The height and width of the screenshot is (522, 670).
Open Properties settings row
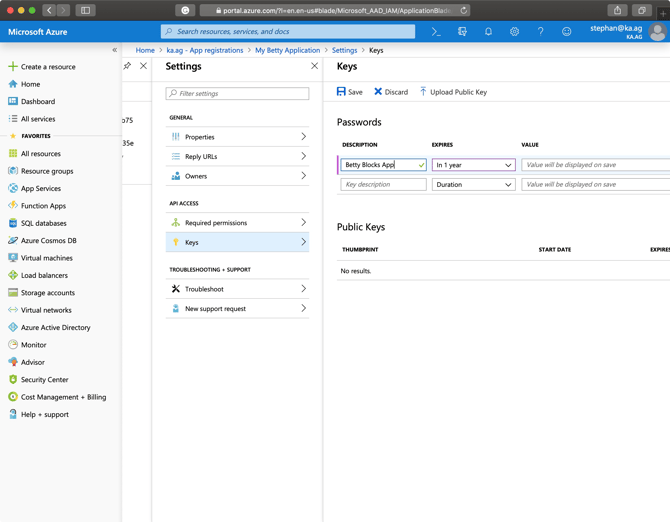tap(237, 137)
